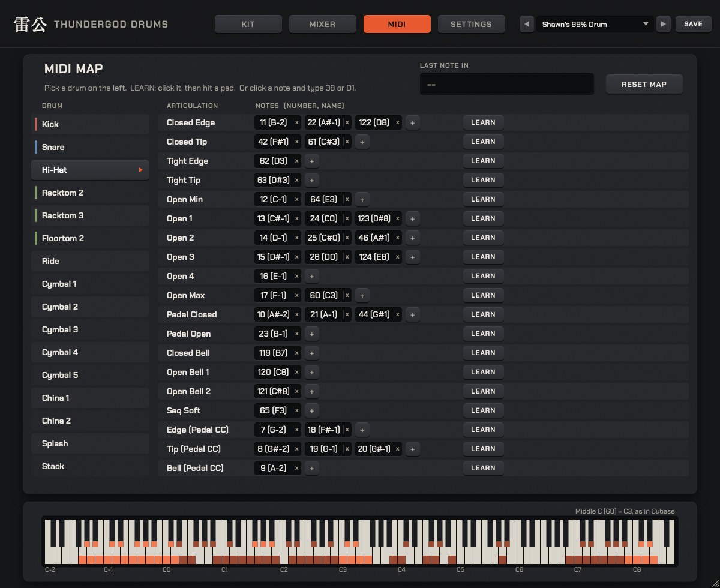
Task: Add a note to the Tight Edge row
Action: coord(311,161)
